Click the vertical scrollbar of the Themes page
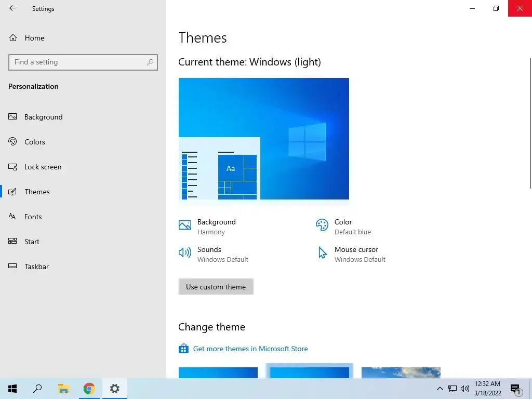532x399 pixels. pyautogui.click(x=530, y=123)
